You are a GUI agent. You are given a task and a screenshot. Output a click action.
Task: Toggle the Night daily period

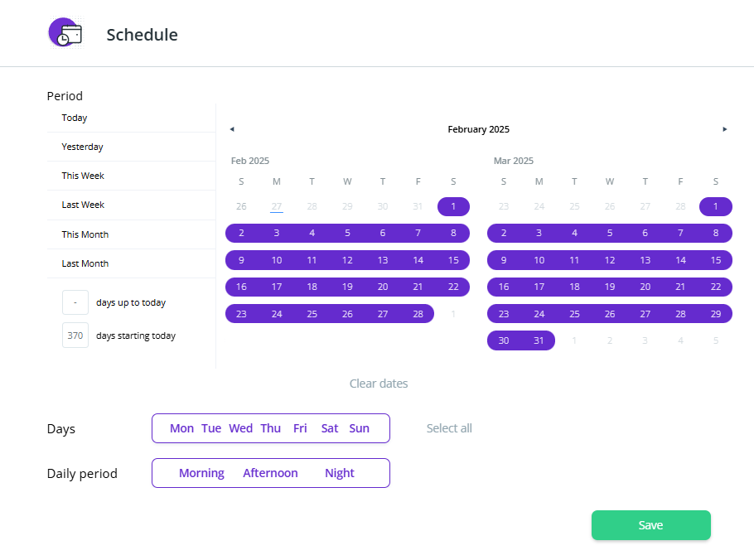[340, 473]
